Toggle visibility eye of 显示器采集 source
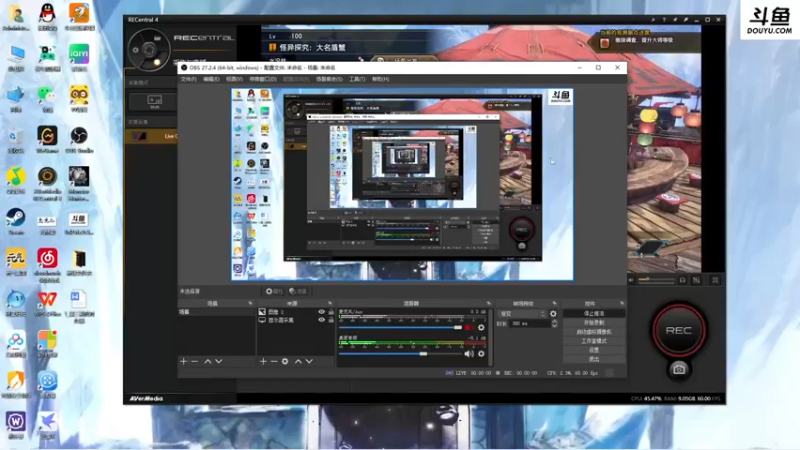 (x=321, y=320)
